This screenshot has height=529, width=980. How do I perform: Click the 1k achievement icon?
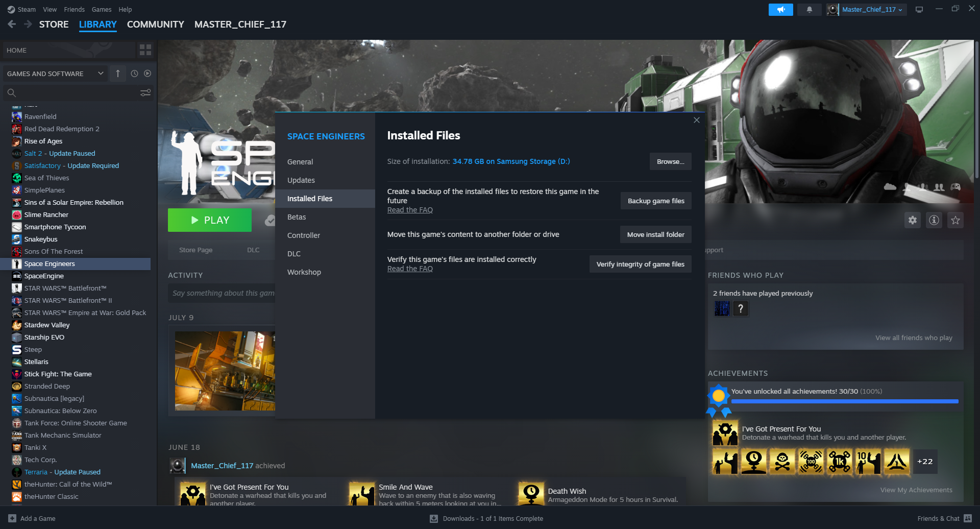840,462
